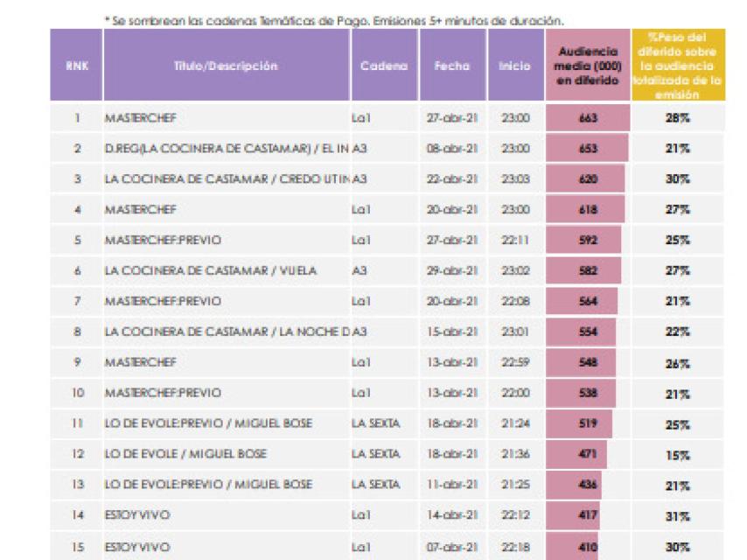This screenshot has height=560, width=747.
Task: Click the date 08-abr-21
Action: tap(452, 149)
